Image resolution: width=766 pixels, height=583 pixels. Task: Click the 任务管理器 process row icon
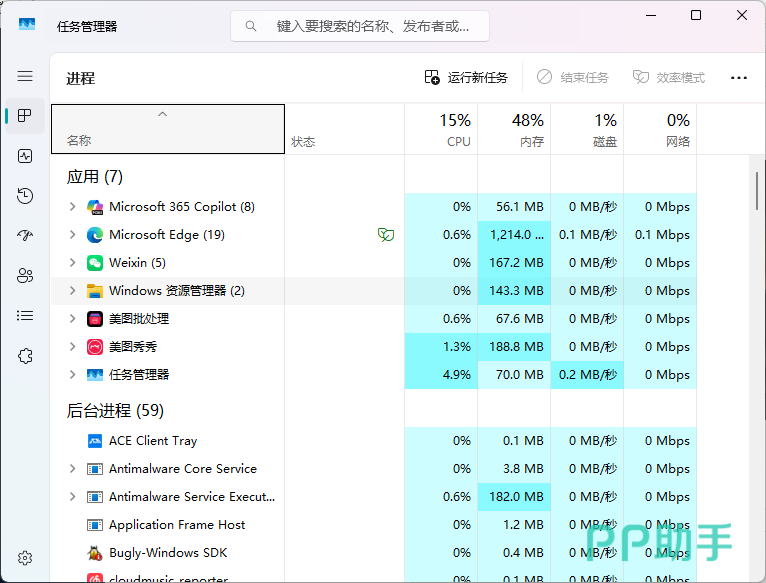coord(95,375)
